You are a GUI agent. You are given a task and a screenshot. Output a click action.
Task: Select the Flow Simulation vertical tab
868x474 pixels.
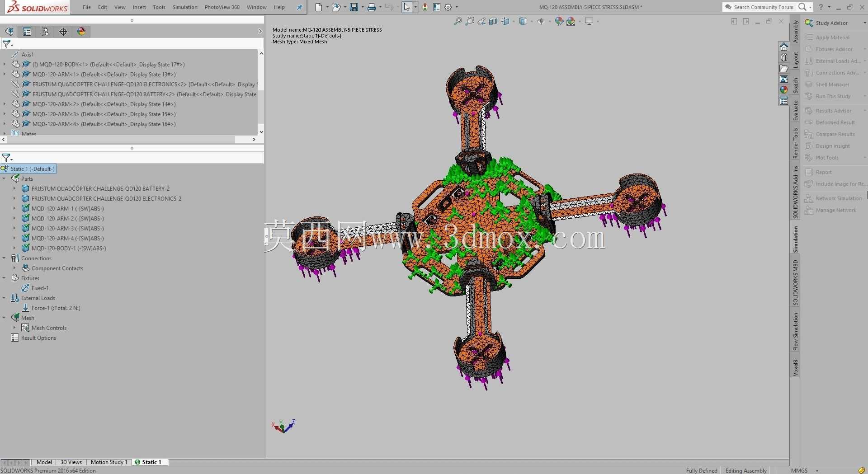[x=796, y=332]
